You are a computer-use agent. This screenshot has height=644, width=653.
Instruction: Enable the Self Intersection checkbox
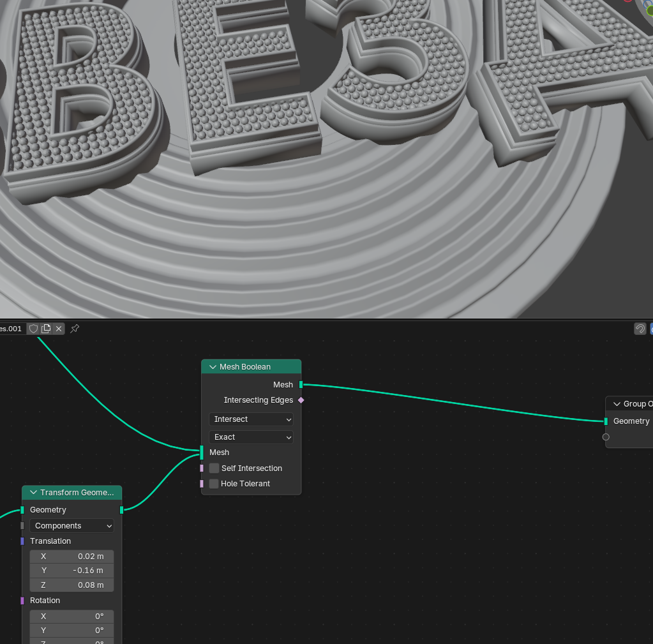pos(214,468)
